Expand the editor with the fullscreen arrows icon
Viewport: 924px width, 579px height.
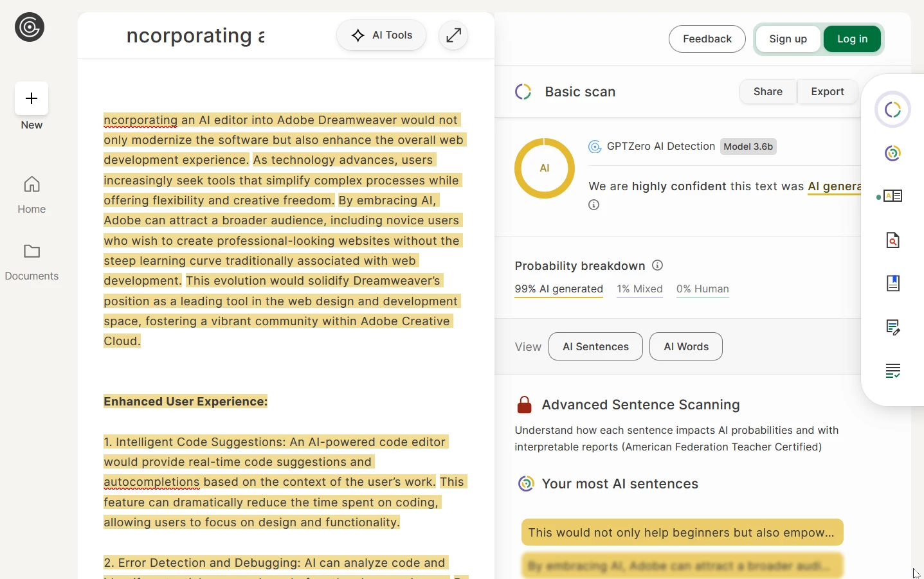coord(453,35)
